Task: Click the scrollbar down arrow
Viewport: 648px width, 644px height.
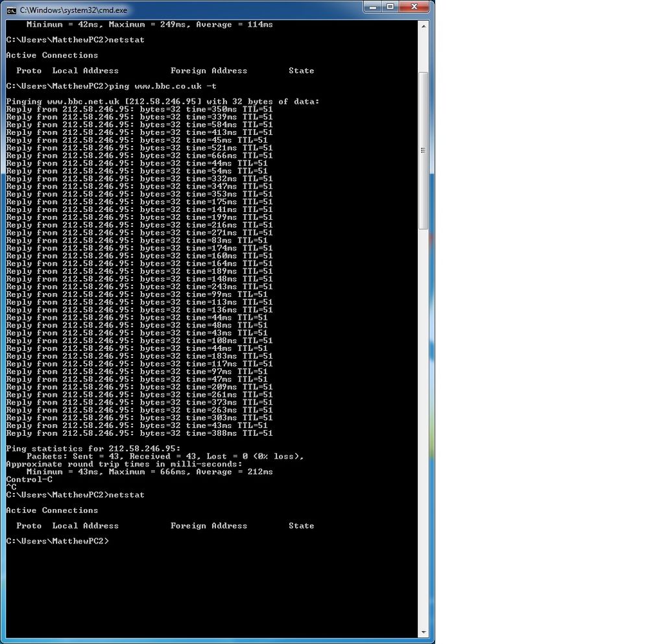Action: [424, 632]
